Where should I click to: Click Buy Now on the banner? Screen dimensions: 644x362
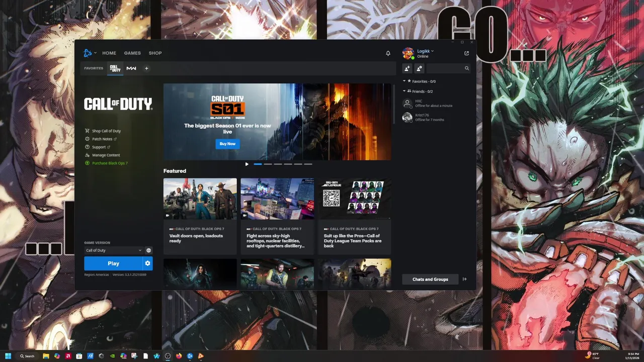[227, 144]
